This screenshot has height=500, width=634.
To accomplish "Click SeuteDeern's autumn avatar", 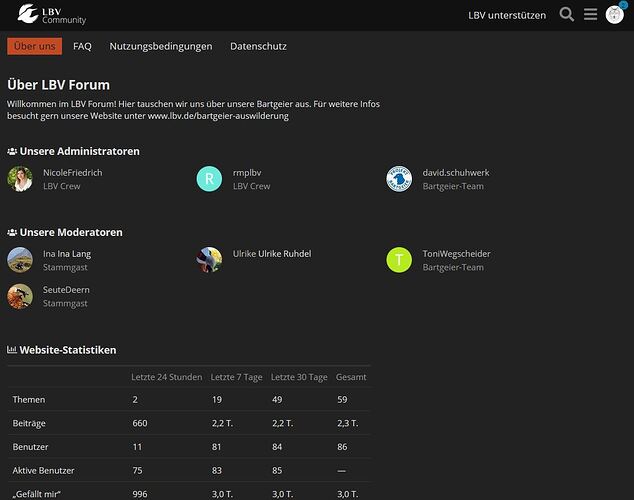I will pos(20,296).
